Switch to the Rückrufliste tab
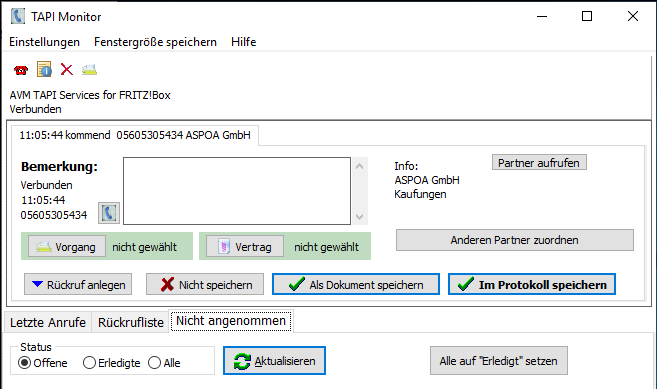Viewport: 657px width, 389px height. (x=131, y=322)
